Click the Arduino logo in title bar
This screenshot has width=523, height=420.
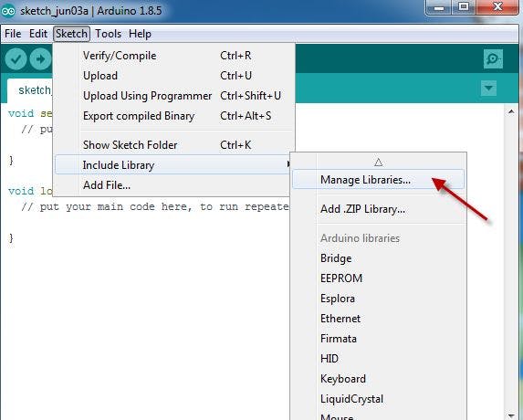[8, 11]
